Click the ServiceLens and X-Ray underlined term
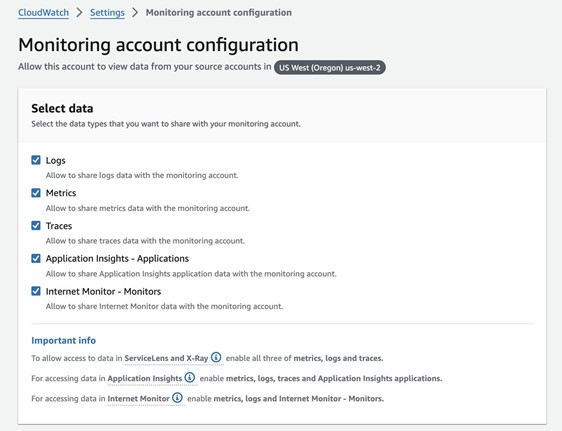 pyautogui.click(x=166, y=358)
